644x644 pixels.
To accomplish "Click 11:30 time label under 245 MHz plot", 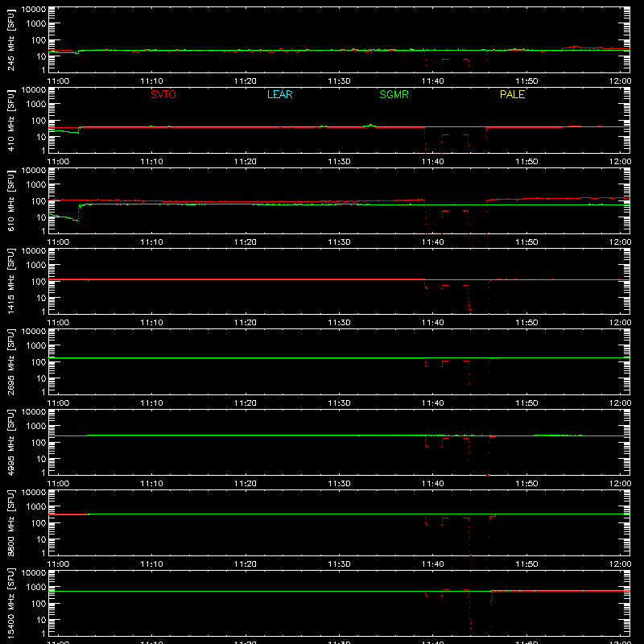I will pyautogui.click(x=339, y=81).
